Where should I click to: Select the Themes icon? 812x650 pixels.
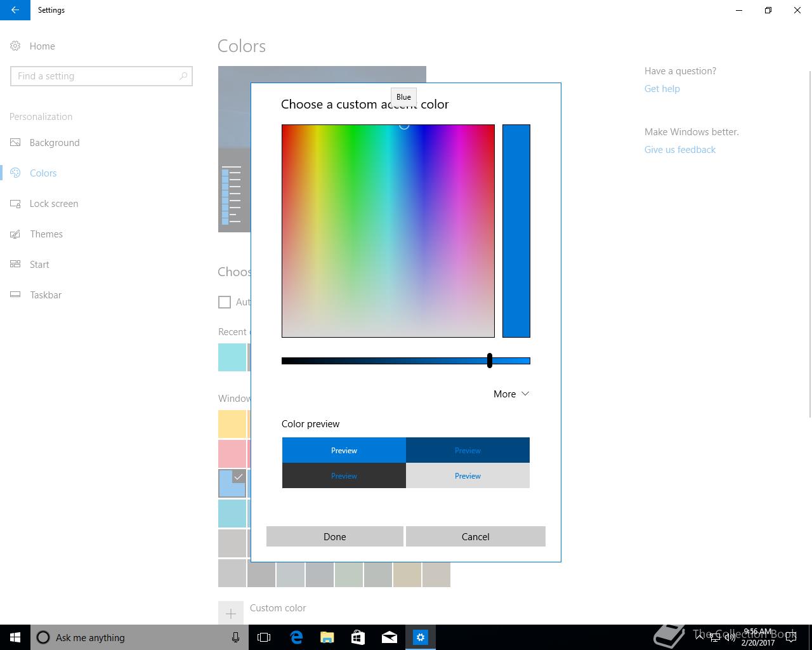pyautogui.click(x=15, y=234)
